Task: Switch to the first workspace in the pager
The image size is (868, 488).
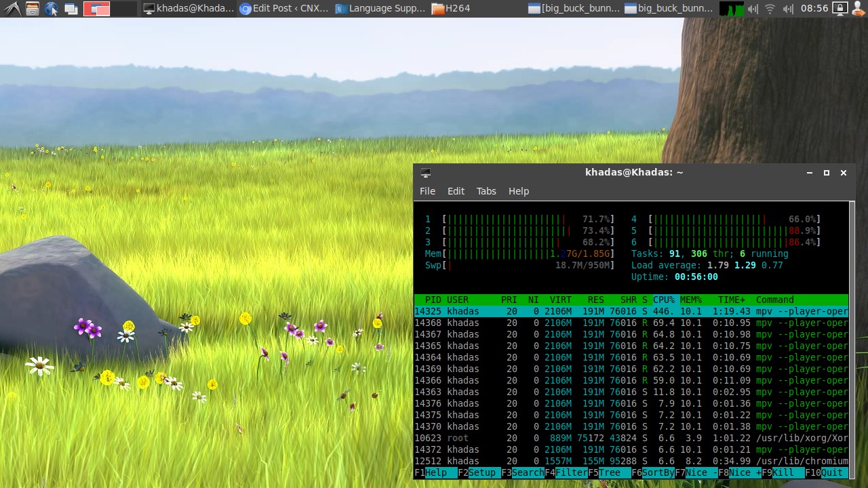Action: click(x=97, y=9)
